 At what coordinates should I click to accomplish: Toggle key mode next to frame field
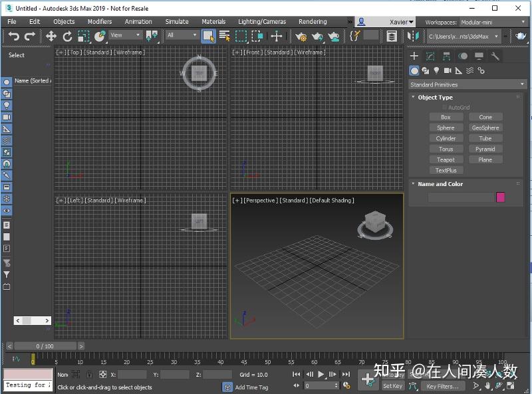(x=297, y=385)
